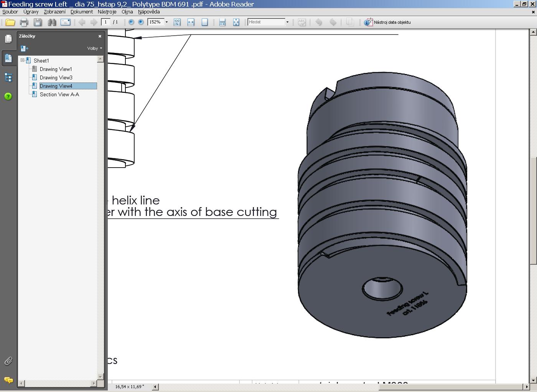Screen dimensions: 537x392
Task: Open the Nástroje menu
Action: tap(107, 12)
